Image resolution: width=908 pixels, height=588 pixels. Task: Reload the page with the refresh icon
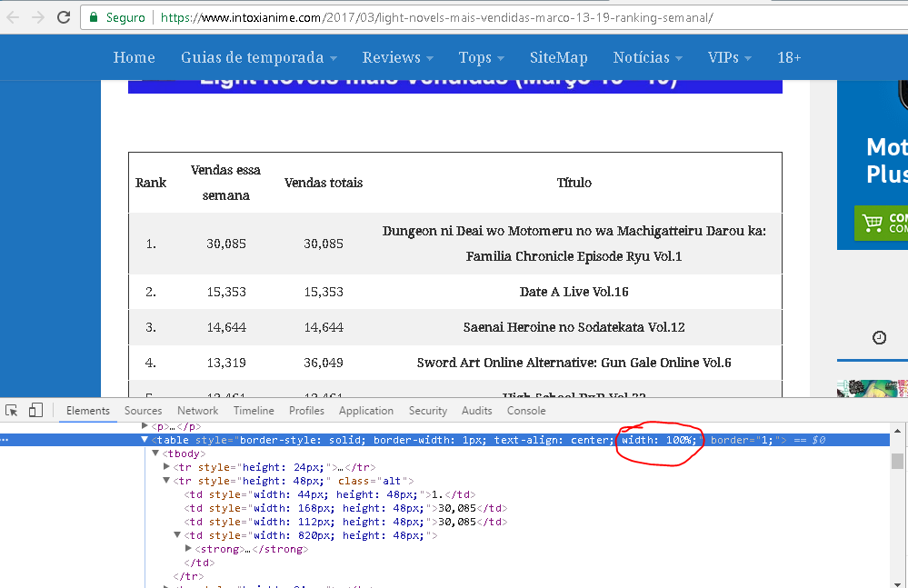pos(64,17)
